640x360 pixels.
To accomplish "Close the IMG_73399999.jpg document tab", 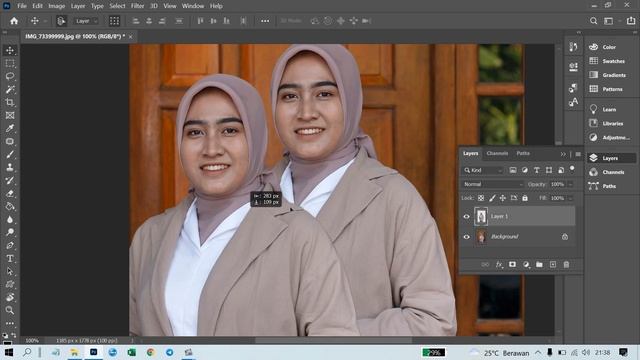I will pos(131,37).
